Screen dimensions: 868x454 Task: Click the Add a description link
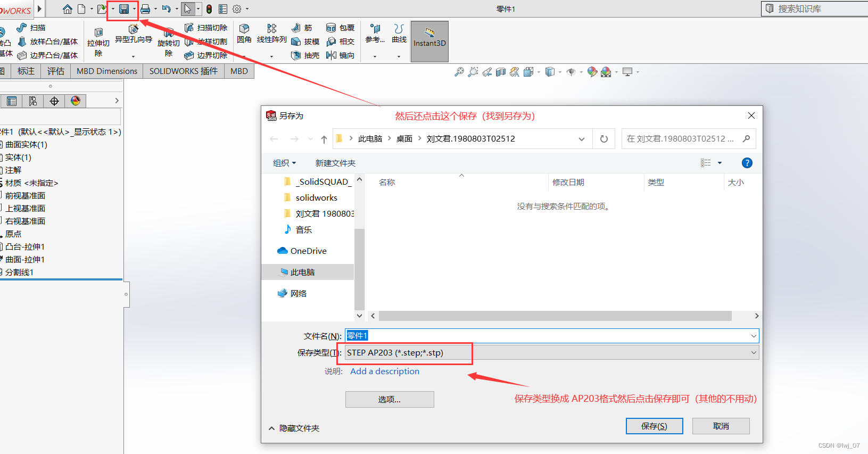[384, 371]
